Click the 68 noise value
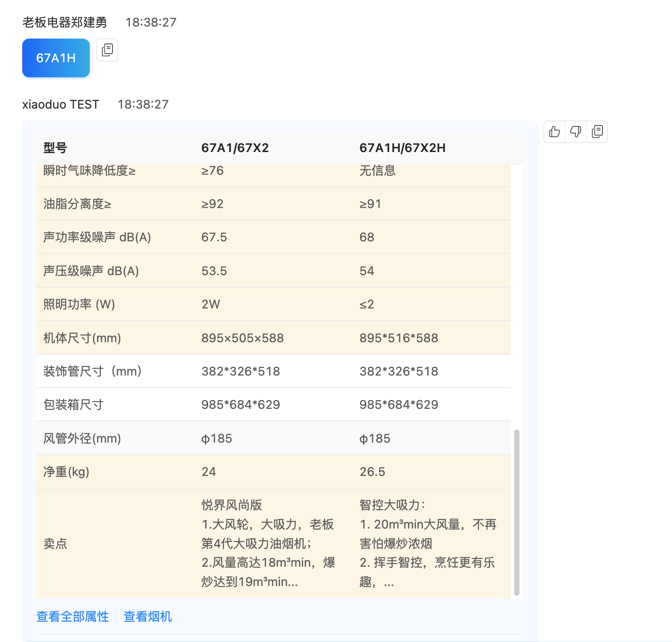This screenshot has height=642, width=672. 367,237
